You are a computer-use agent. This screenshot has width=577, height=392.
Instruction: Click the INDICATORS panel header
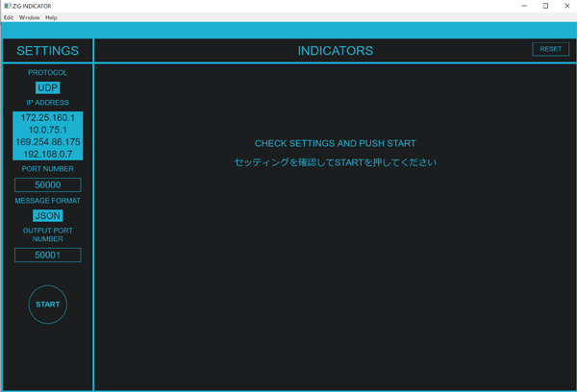[x=336, y=50]
